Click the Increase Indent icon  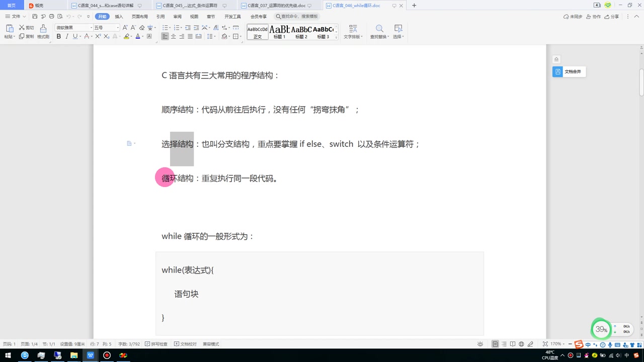point(196,28)
